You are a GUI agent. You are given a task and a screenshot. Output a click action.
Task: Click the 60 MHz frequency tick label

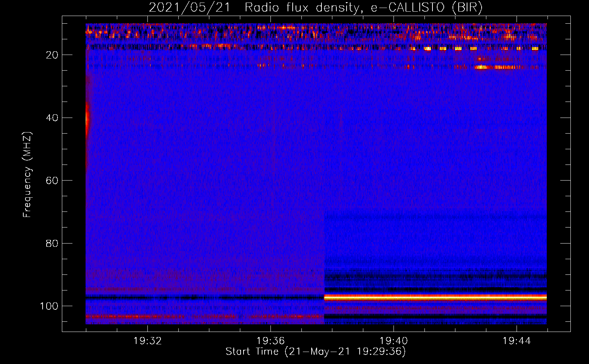coord(52,181)
